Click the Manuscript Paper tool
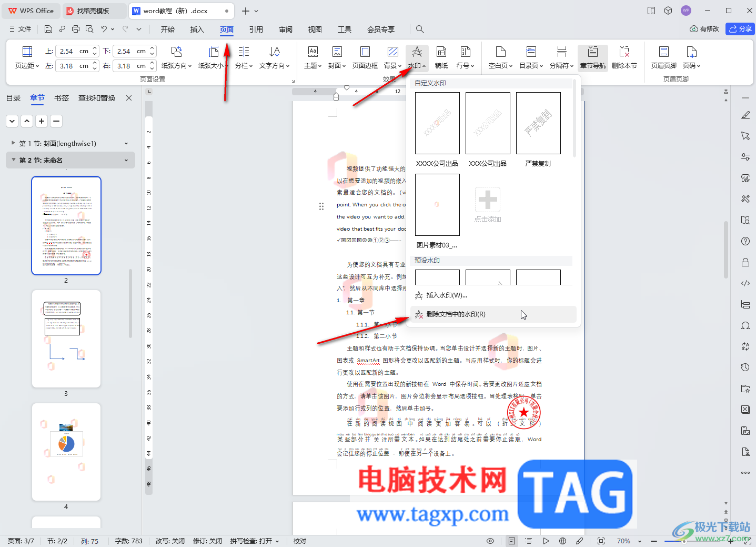This screenshot has width=756, height=547. point(441,57)
